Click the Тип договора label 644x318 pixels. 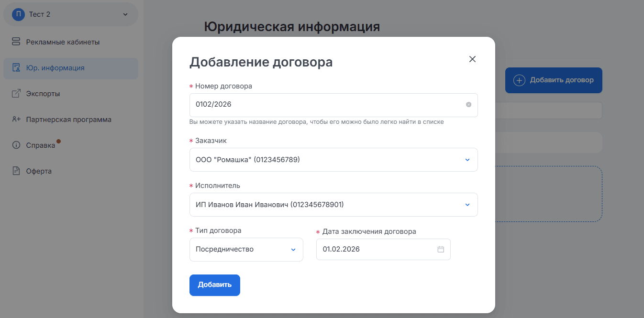pyautogui.click(x=218, y=230)
